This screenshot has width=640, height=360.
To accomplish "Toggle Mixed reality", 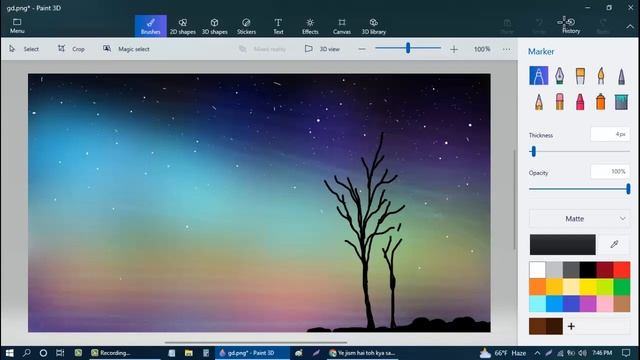I will coord(262,49).
